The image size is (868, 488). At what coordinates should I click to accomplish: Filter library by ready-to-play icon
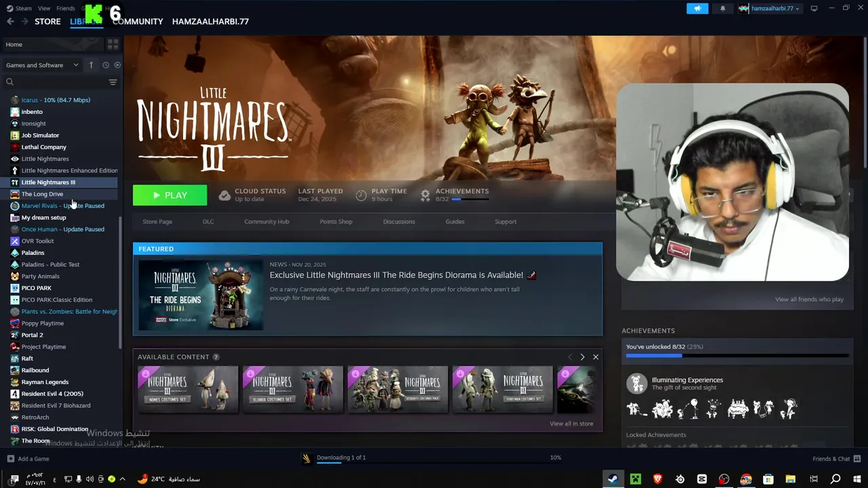[117, 65]
